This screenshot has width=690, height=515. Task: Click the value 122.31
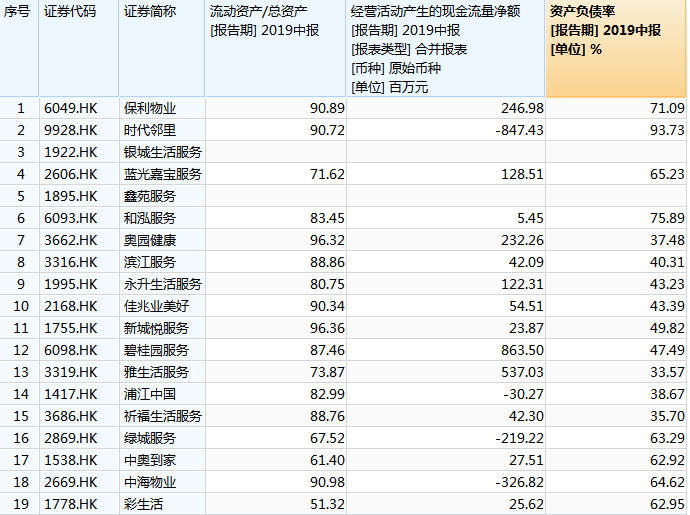point(522,284)
